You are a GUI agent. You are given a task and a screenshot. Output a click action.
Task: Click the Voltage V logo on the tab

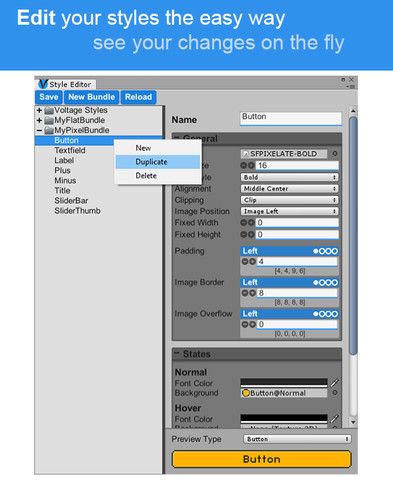[x=43, y=84]
